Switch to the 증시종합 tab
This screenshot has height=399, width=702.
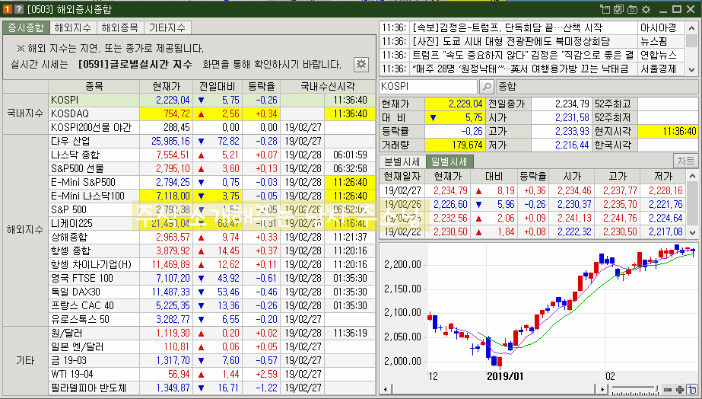tap(26, 28)
